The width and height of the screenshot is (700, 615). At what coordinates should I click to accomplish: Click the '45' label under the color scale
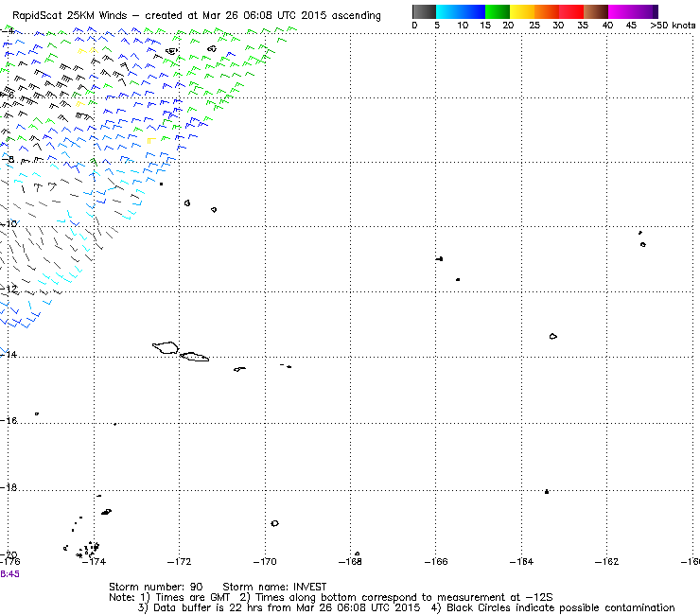click(631, 26)
